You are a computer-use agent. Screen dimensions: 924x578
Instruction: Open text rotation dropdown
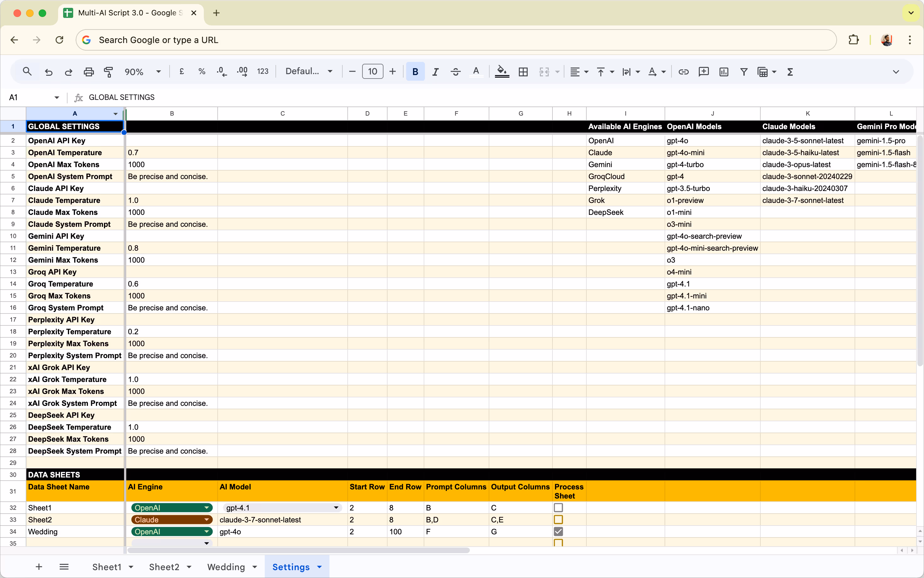click(x=657, y=72)
